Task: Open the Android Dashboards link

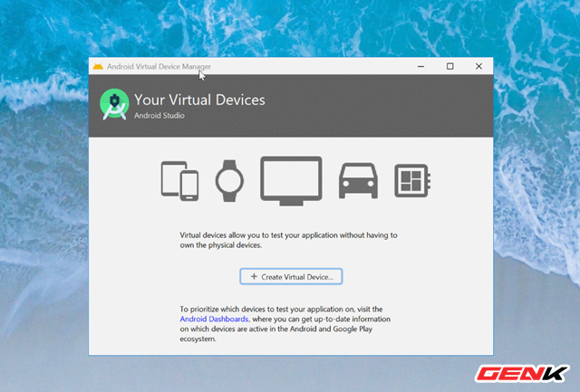Action: (214, 319)
